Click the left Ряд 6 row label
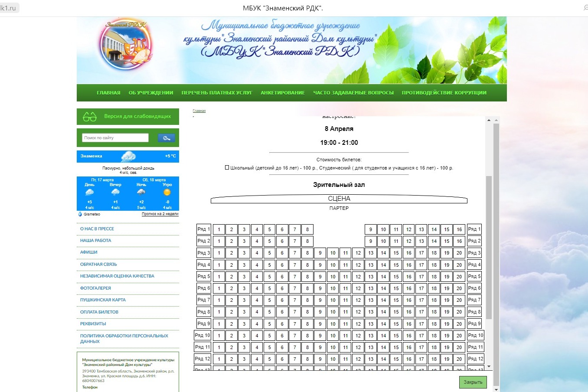Image resolution: width=588 pixels, height=392 pixels. tap(204, 288)
